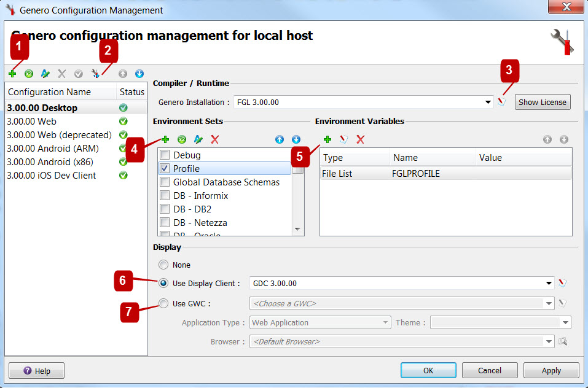Apply the configuration changes
The height and width of the screenshot is (388, 588).
pyautogui.click(x=551, y=370)
